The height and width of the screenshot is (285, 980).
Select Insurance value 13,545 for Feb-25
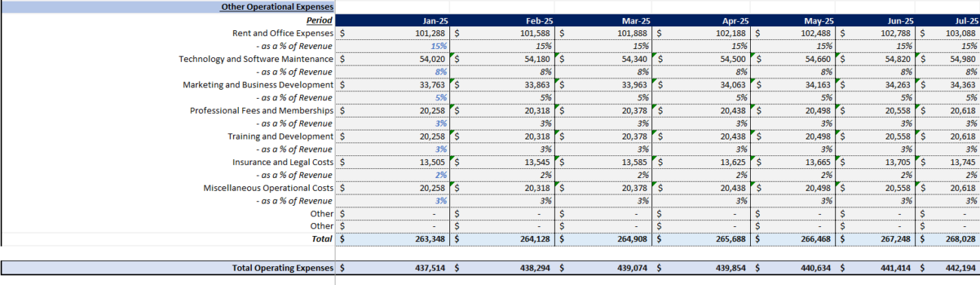coord(503,161)
